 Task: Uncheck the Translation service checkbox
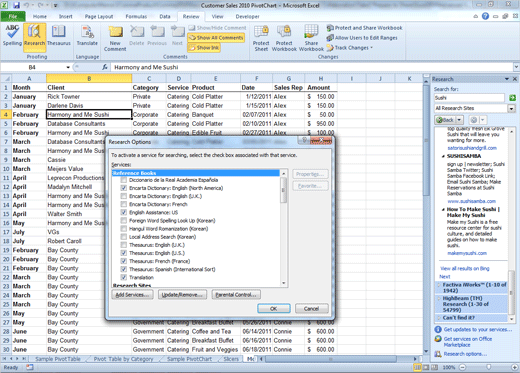[124, 277]
